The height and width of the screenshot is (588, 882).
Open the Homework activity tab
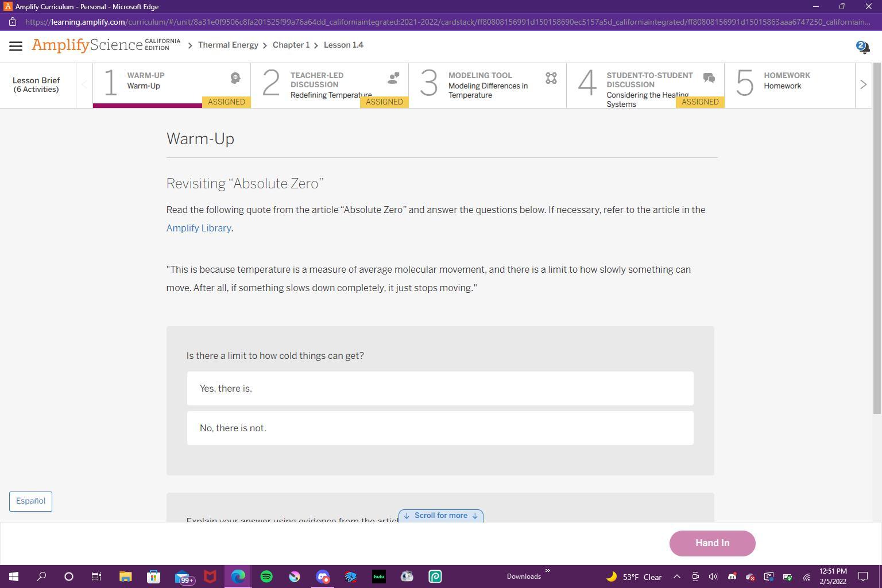point(790,85)
